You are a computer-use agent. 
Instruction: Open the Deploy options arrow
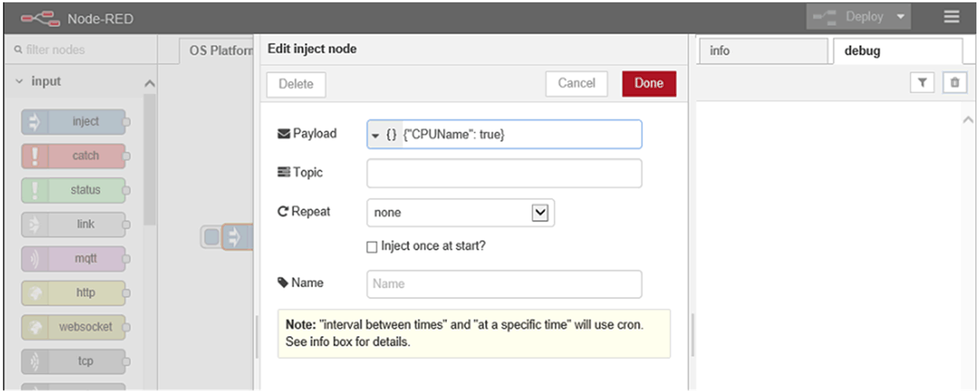point(900,17)
